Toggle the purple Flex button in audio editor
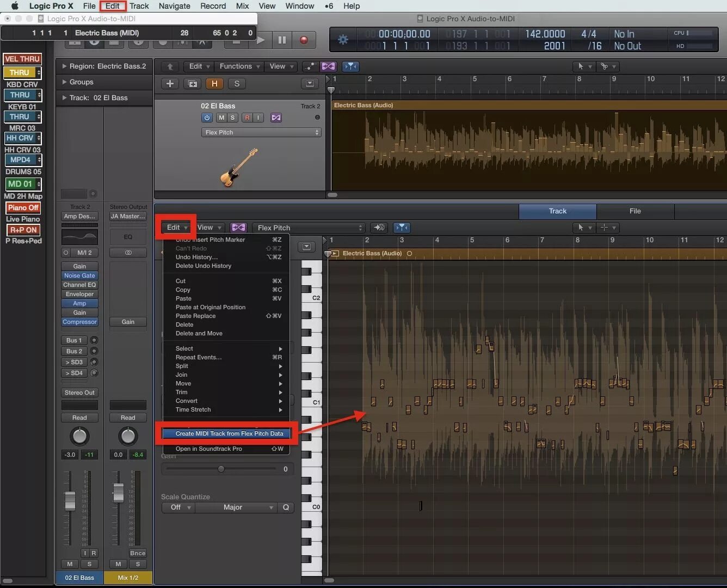This screenshot has height=588, width=727. (238, 228)
